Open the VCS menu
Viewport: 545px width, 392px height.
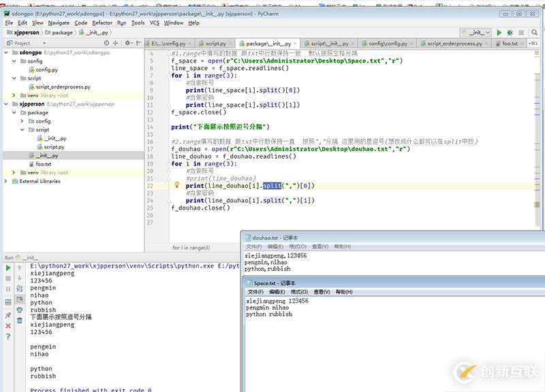coord(155,23)
